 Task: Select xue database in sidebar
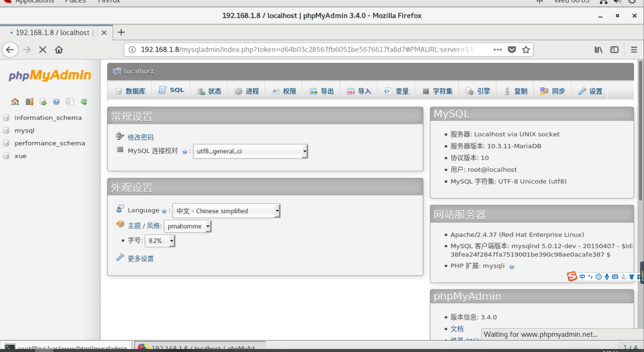[21, 156]
